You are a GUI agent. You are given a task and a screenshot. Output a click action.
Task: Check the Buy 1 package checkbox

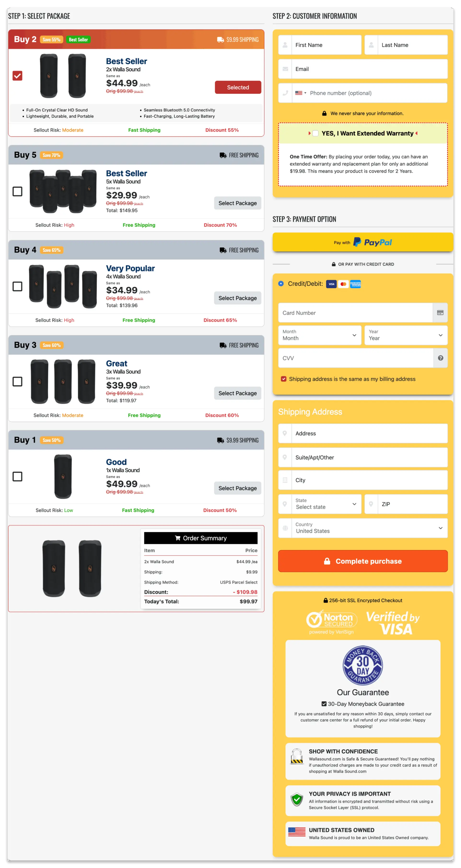17,477
